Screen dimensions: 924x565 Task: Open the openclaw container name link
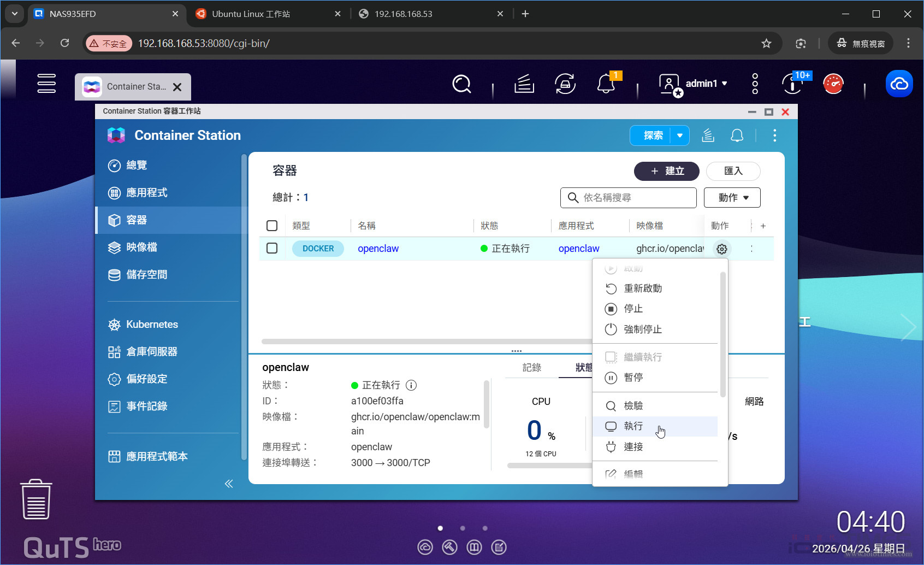click(x=378, y=249)
